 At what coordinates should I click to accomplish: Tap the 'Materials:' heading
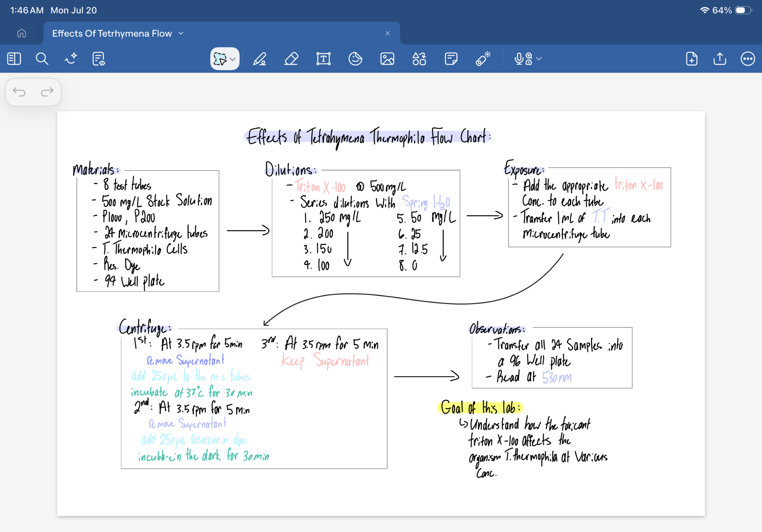pos(96,169)
